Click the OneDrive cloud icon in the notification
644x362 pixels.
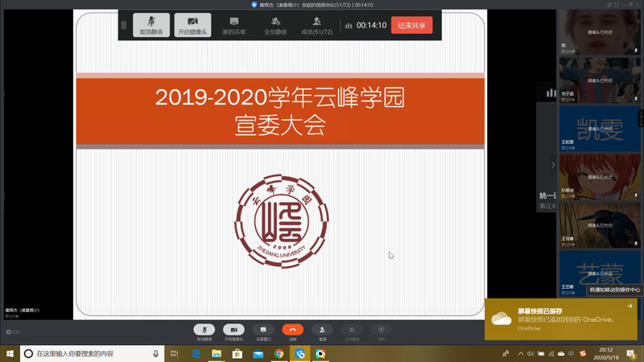point(502,319)
